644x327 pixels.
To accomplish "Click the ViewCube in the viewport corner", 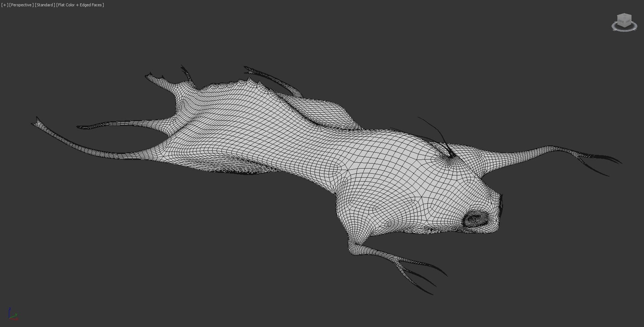I will pyautogui.click(x=624, y=20).
